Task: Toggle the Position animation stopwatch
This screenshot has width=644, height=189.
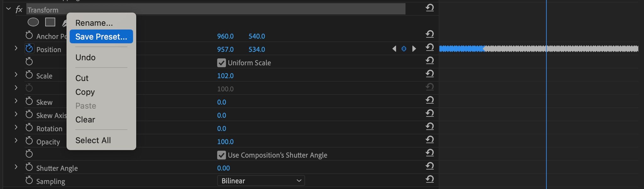Action: pos(29,49)
